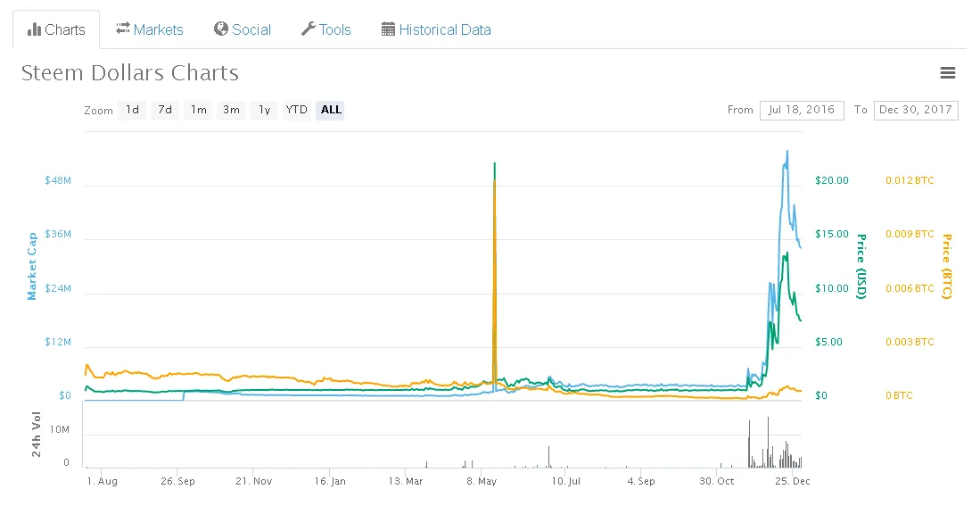Select the ALL zoom range
This screenshot has height=506, width=980.
click(x=331, y=110)
